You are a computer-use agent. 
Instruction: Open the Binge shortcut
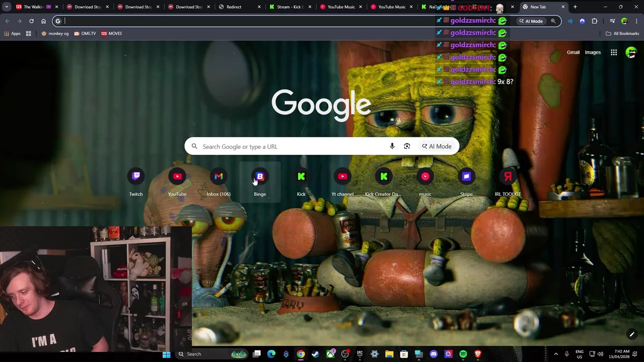[x=260, y=182]
